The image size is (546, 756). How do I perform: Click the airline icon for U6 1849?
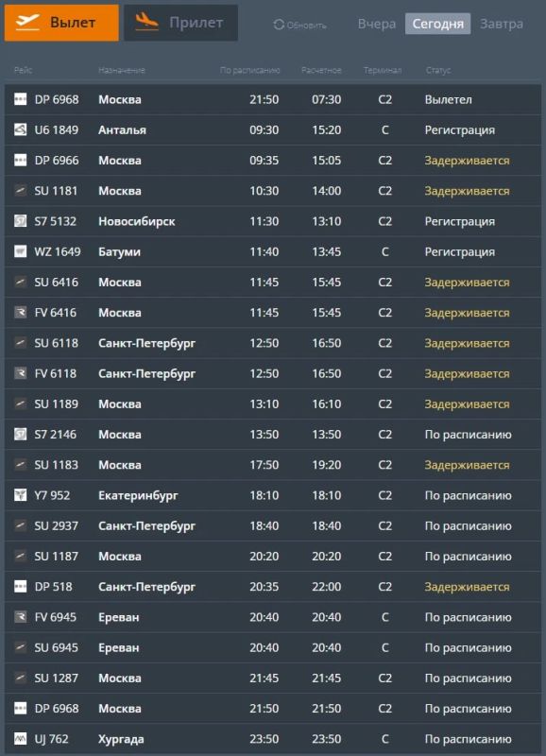pos(20,129)
